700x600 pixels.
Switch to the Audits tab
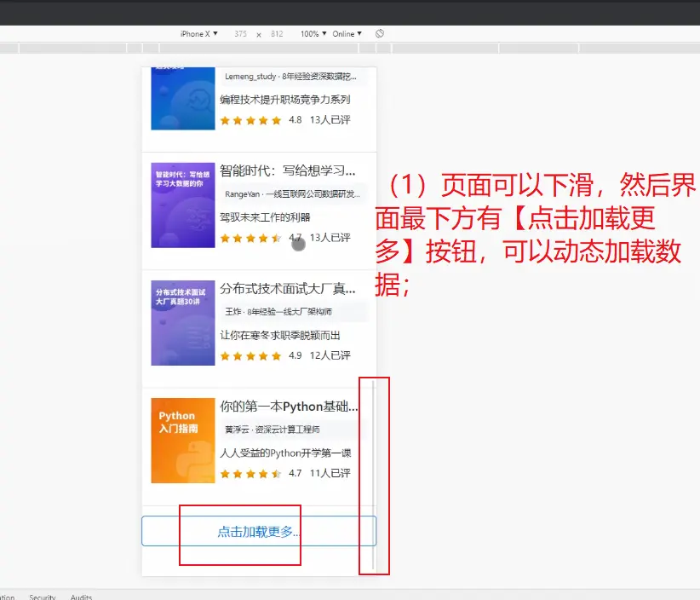(x=81, y=597)
